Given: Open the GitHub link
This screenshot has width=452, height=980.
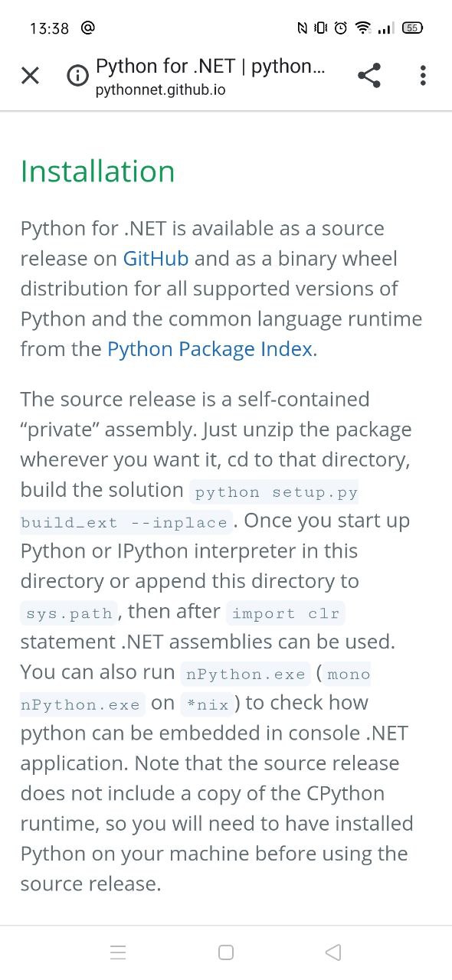Looking at the screenshot, I should (x=156, y=259).
